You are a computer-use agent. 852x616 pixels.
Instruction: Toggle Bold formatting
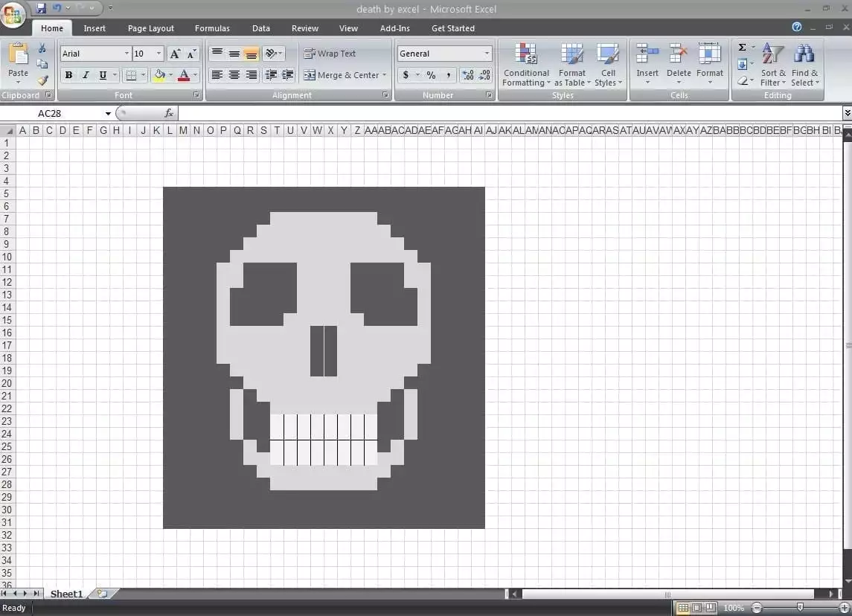[68, 75]
